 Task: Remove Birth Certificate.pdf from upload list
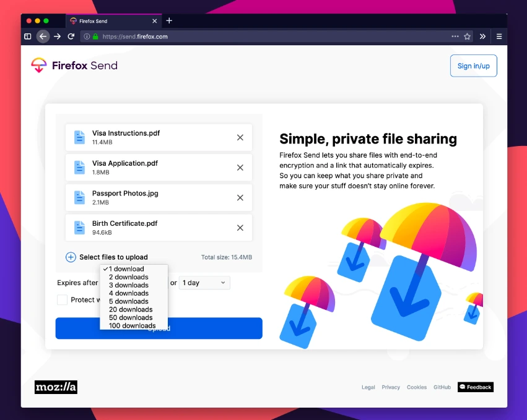(240, 228)
